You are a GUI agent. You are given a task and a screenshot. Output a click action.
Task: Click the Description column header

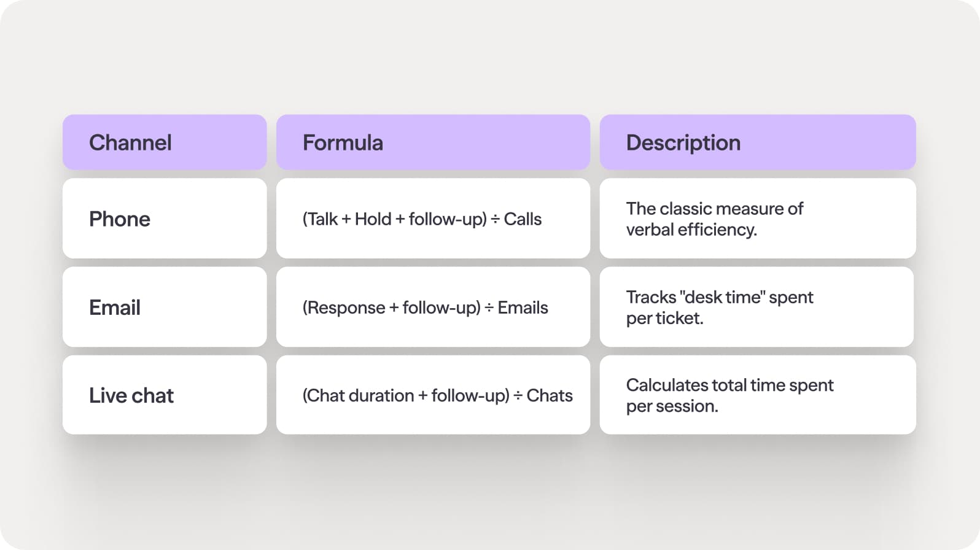[x=757, y=142]
